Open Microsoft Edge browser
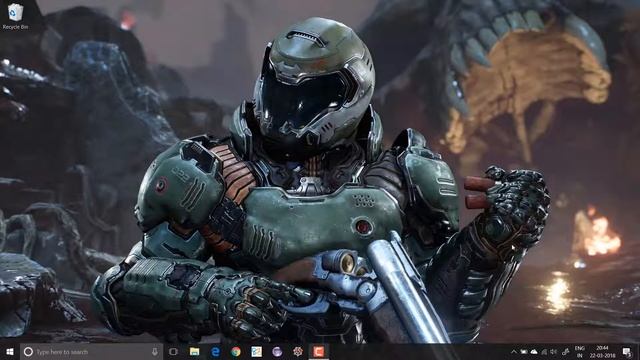The height and width of the screenshot is (360, 640). point(216,351)
